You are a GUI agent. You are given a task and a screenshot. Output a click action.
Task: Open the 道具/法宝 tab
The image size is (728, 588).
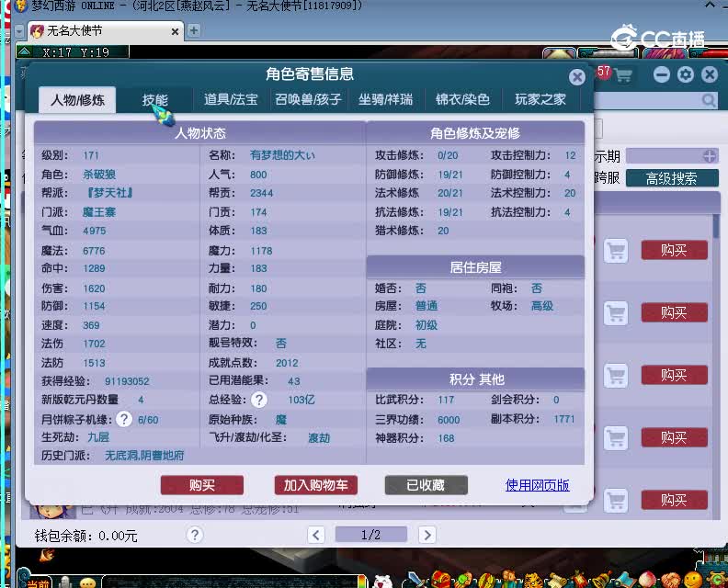coord(231,99)
